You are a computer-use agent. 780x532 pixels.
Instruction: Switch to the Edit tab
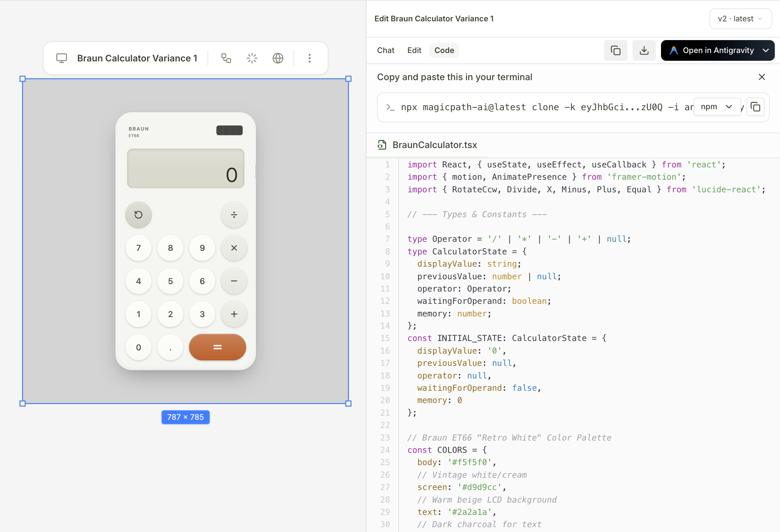point(414,50)
